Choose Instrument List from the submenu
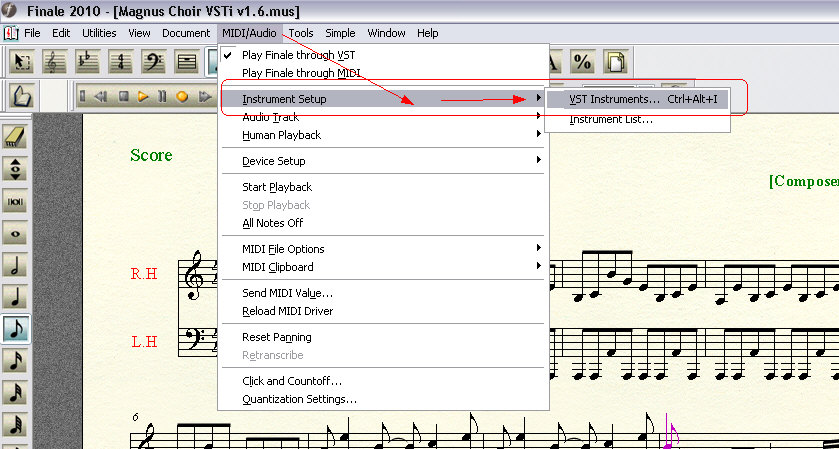Viewport: 839px width, 449px height. pyautogui.click(x=637, y=119)
